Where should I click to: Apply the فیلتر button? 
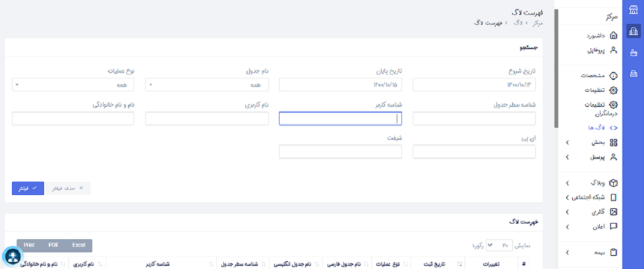28,188
